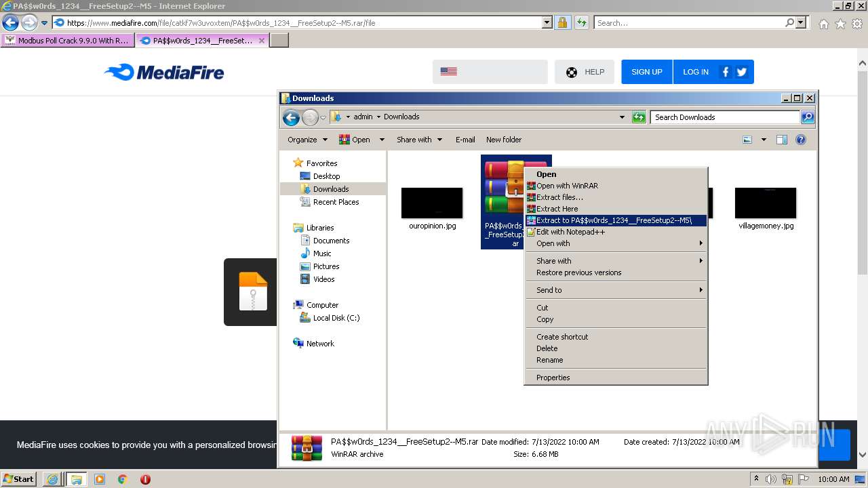Go back in Internet Explorer
This screenshot has width=868, height=488.
(10, 22)
